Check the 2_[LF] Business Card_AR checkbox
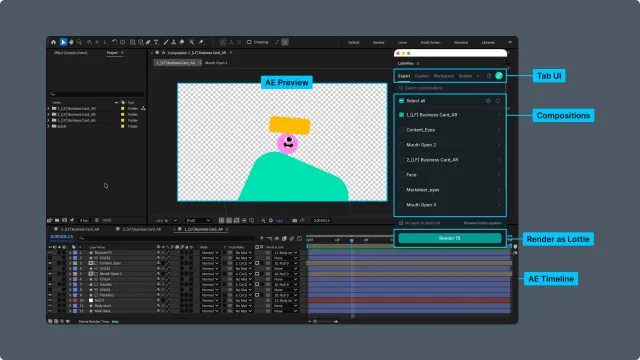Screen dimensions: 640x360 402,160
